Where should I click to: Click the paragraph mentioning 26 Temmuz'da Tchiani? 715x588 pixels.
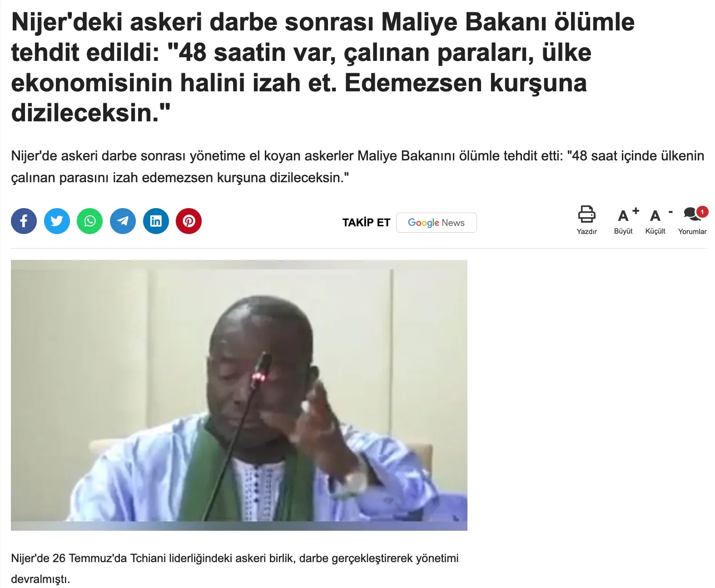click(x=235, y=568)
